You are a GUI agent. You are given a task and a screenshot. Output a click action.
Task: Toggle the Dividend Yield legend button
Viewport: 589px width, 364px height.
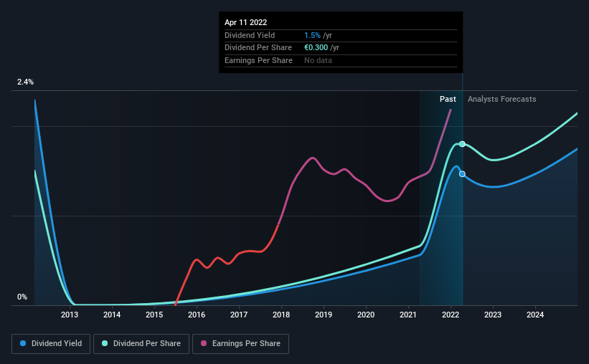click(51, 344)
